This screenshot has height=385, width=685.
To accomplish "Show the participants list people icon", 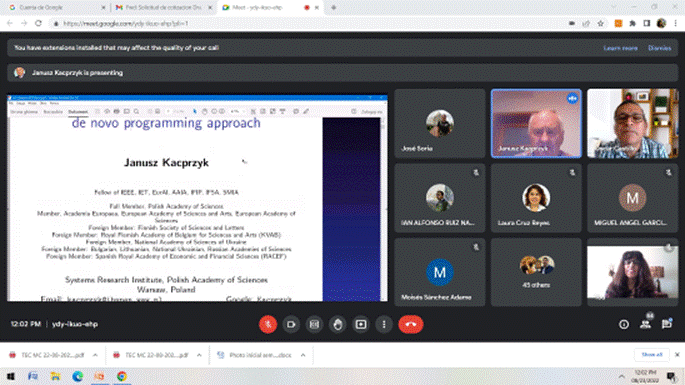I will [645, 324].
